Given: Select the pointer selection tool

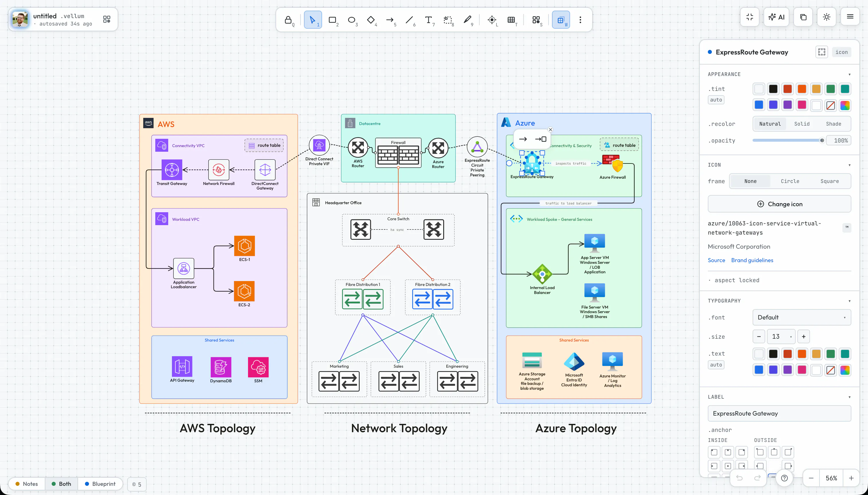Looking at the screenshot, I should pos(313,20).
